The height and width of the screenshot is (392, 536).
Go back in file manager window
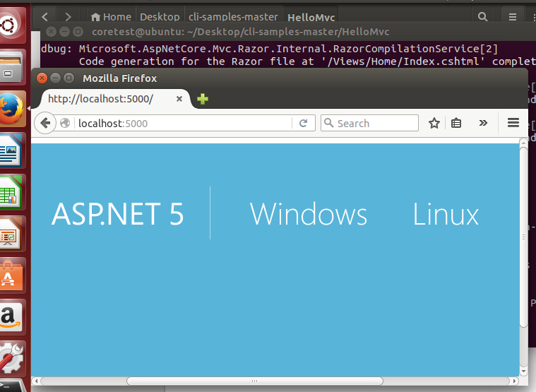(x=45, y=16)
